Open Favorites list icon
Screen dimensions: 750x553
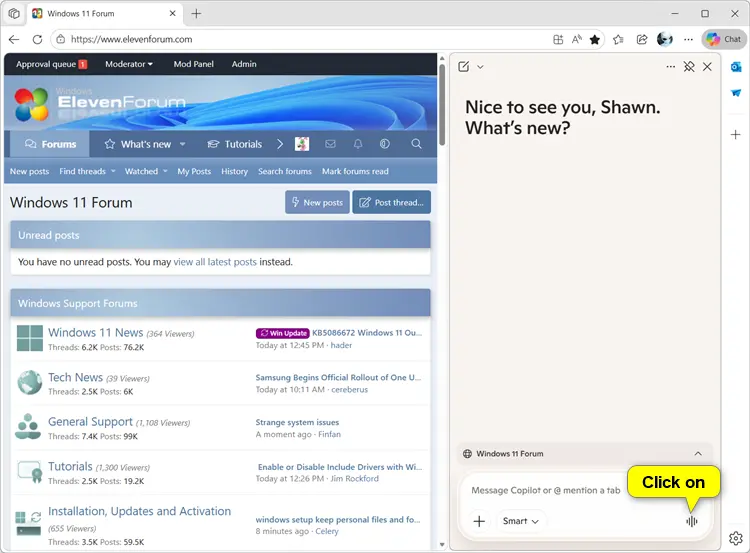[x=618, y=39]
